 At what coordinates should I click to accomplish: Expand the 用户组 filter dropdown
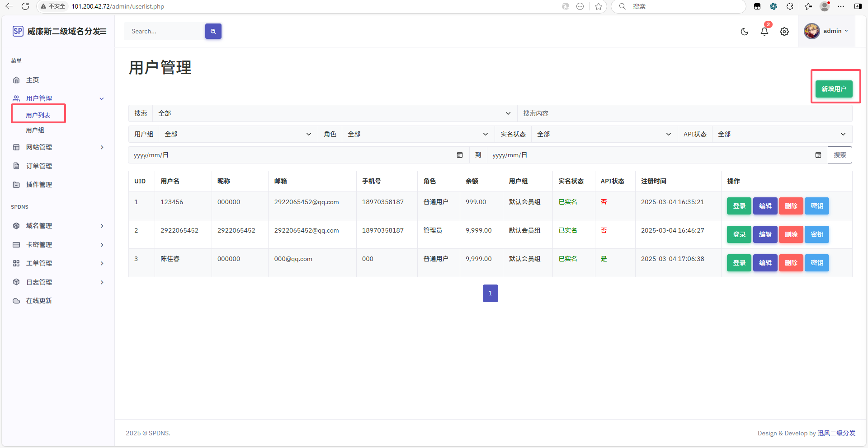238,134
